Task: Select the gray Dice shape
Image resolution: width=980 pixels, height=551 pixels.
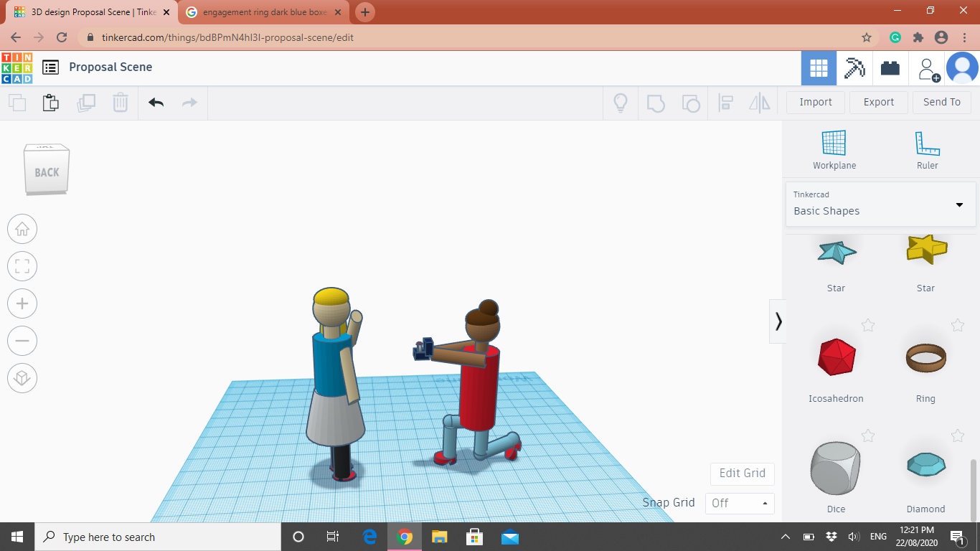Action: [x=835, y=467]
